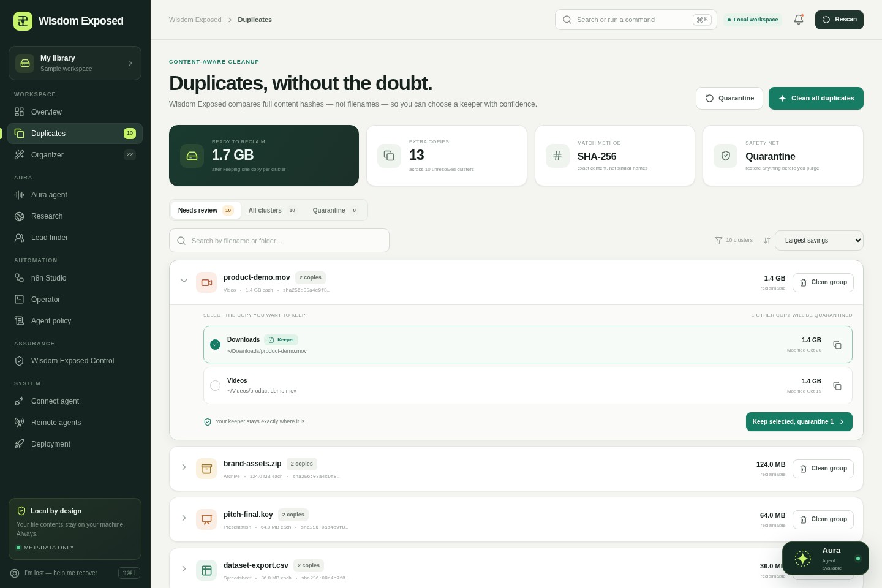
Task: Focus the search or run command field
Action: coord(636,20)
